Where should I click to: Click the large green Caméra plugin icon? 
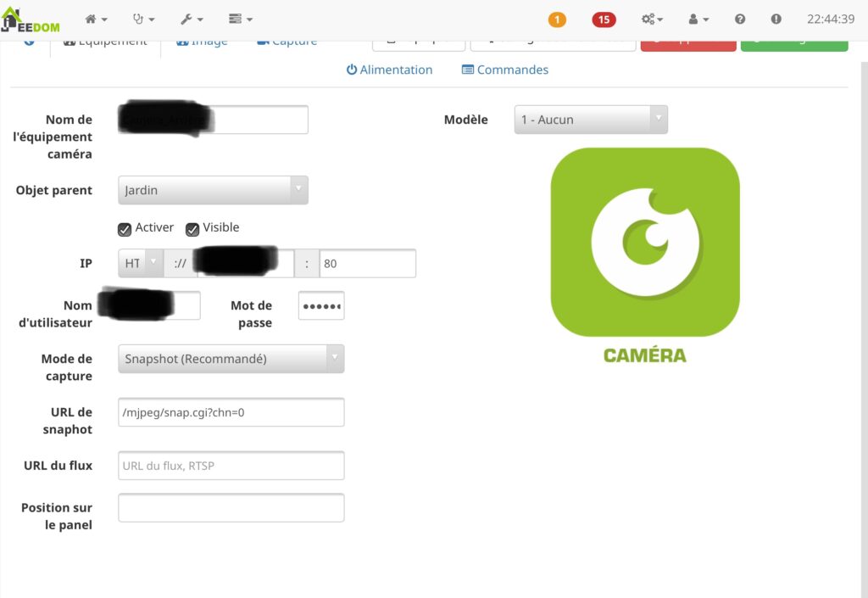coord(645,242)
